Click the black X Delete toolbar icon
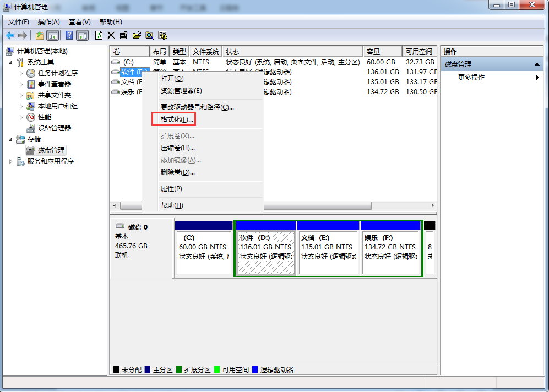Image resolution: width=549 pixels, height=392 pixels. click(x=111, y=35)
